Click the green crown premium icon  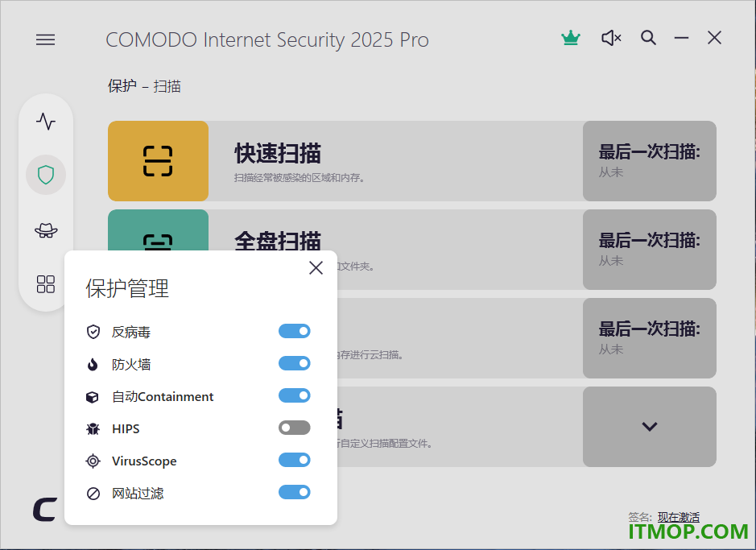coord(571,38)
